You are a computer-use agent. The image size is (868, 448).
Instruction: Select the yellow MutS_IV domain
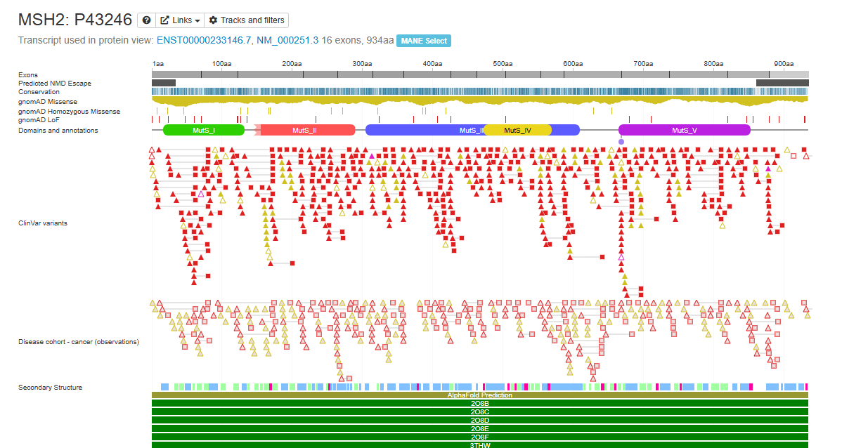click(x=517, y=130)
